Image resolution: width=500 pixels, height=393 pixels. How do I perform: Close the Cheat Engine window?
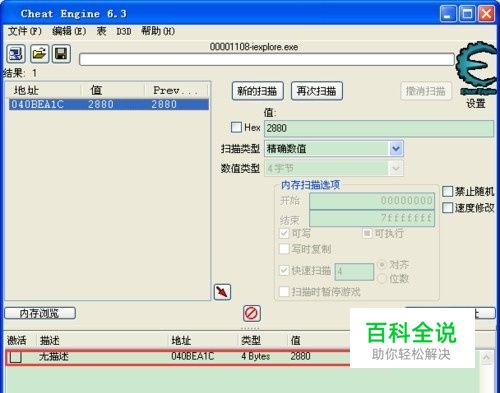click(486, 14)
